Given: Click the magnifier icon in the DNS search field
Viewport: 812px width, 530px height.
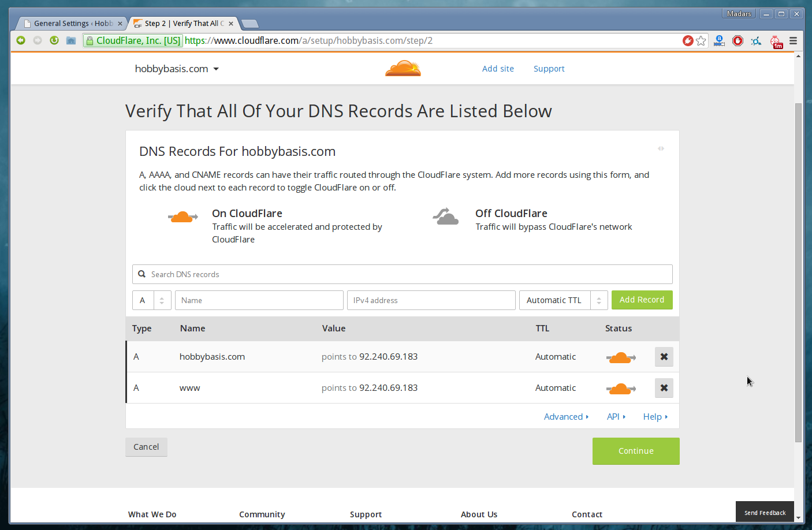Looking at the screenshot, I should (141, 274).
